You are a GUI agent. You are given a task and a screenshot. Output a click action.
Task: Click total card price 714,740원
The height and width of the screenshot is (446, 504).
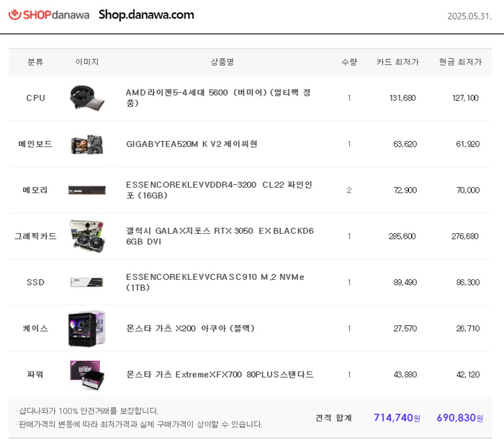click(x=397, y=418)
